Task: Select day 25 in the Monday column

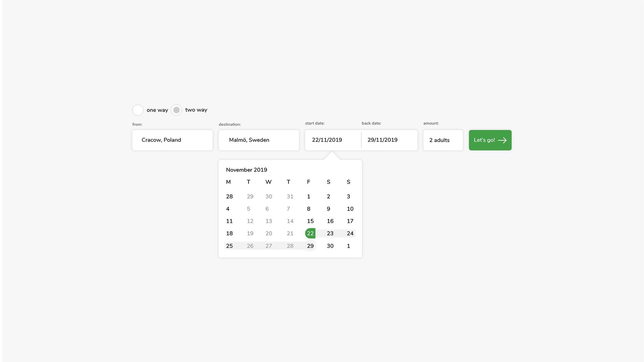Action: (229, 246)
